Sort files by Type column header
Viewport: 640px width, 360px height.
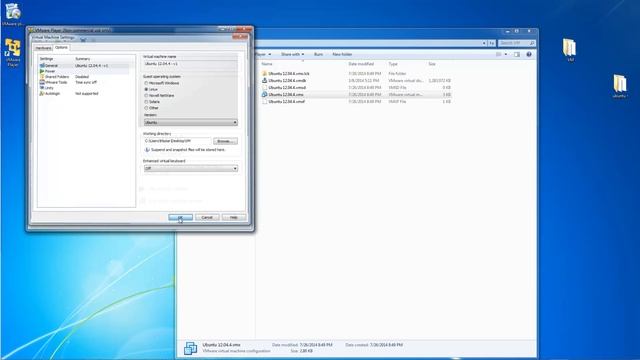393,64
